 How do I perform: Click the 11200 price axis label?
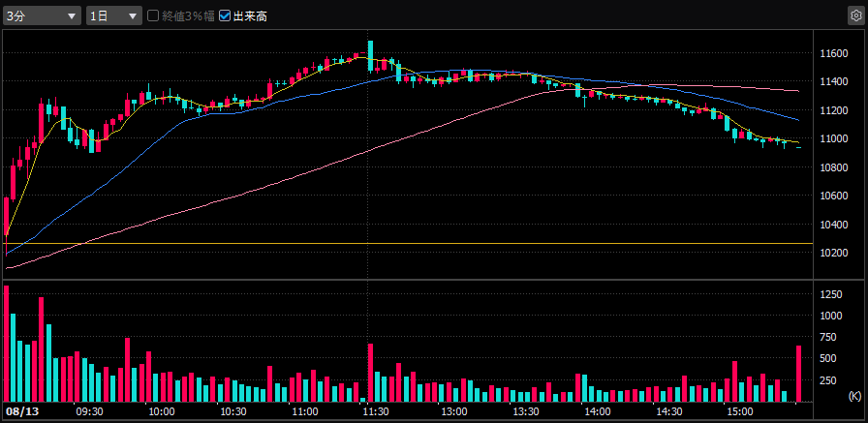(834, 110)
